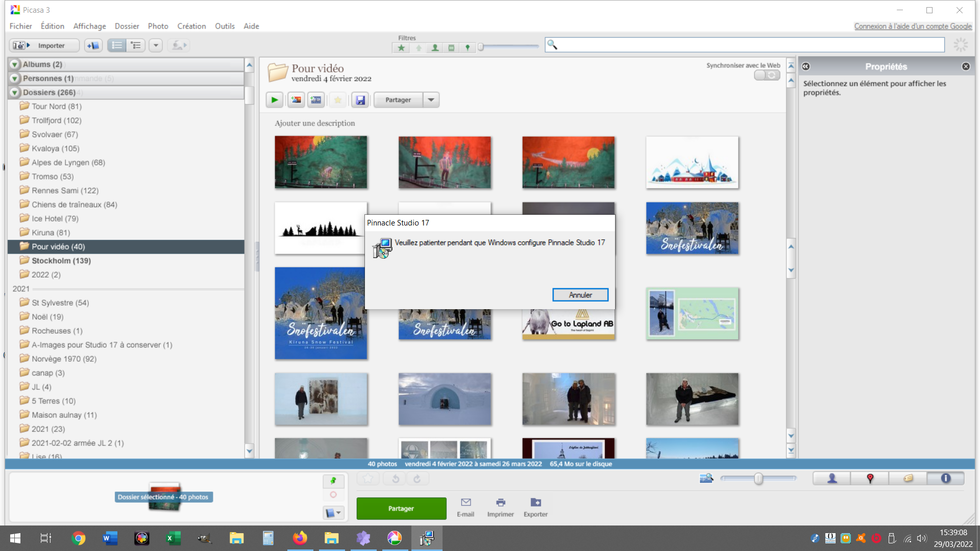The height and width of the screenshot is (551, 980).
Task: Rotate photo counterclockwise
Action: coord(395,479)
